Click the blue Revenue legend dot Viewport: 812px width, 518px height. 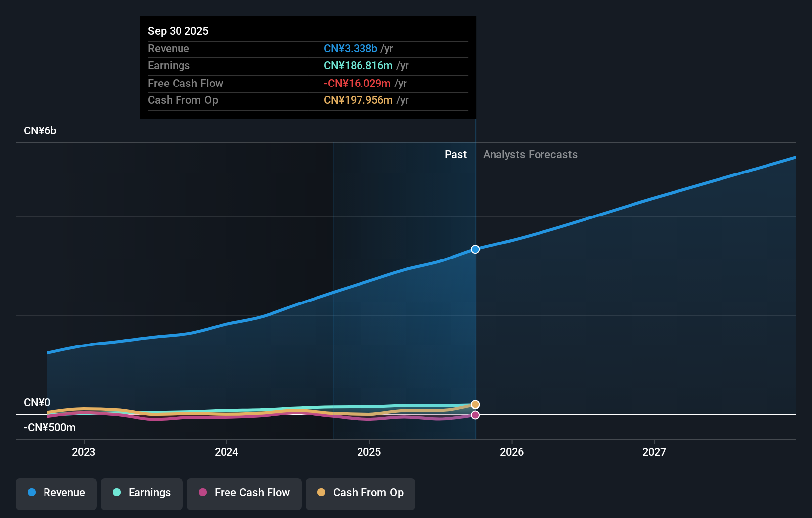point(32,492)
